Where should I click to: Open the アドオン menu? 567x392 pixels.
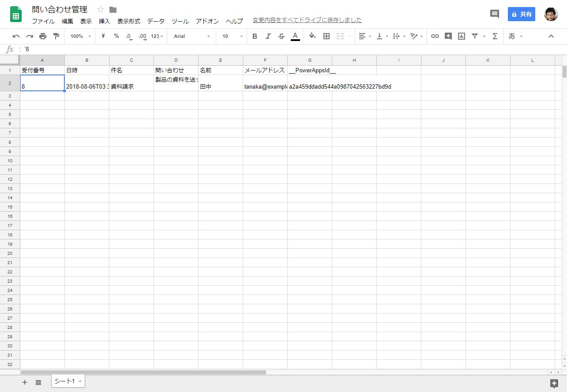pyautogui.click(x=207, y=21)
